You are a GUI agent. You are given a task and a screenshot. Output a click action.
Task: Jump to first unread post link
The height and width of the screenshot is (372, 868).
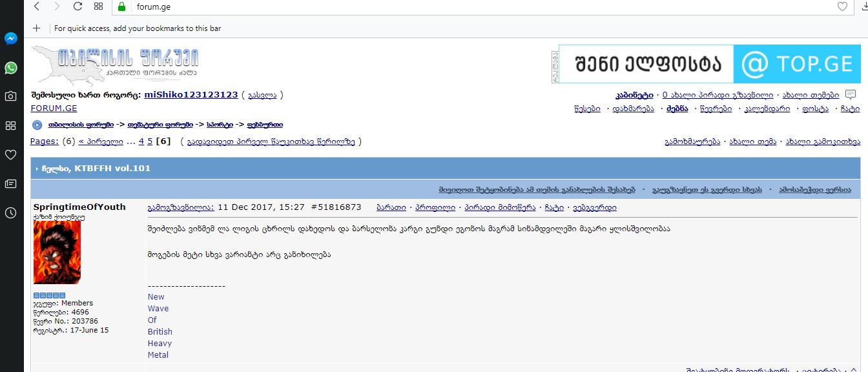pyautogui.click(x=271, y=141)
